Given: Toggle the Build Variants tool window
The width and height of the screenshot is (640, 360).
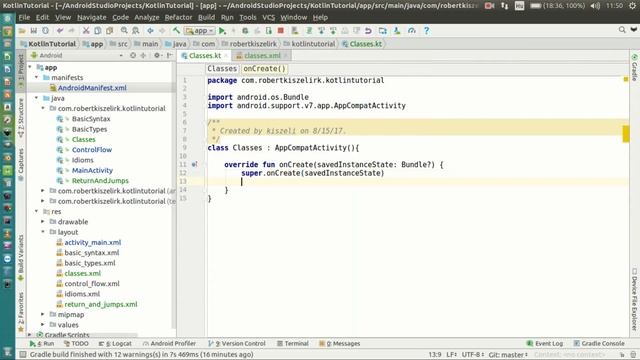Looking at the screenshot, I should (21, 258).
